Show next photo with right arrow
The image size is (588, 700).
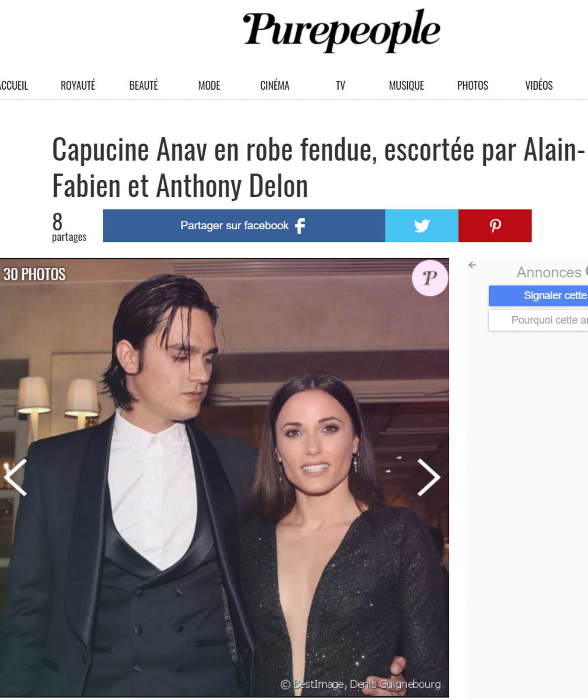pyautogui.click(x=428, y=477)
